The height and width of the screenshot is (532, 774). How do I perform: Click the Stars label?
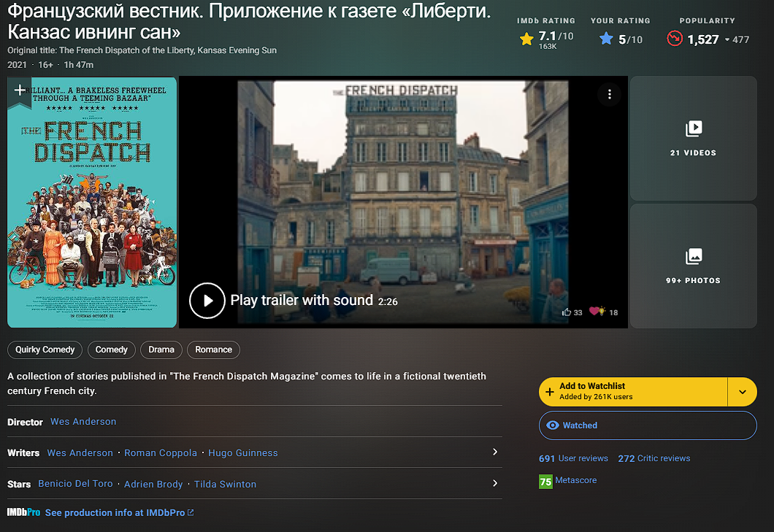(19, 484)
